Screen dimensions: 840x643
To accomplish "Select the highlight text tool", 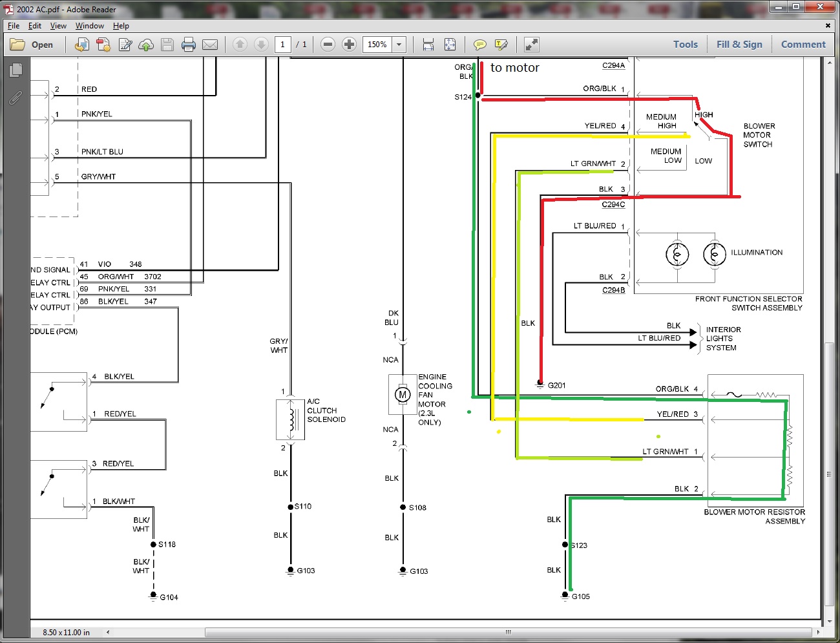I will (501, 45).
